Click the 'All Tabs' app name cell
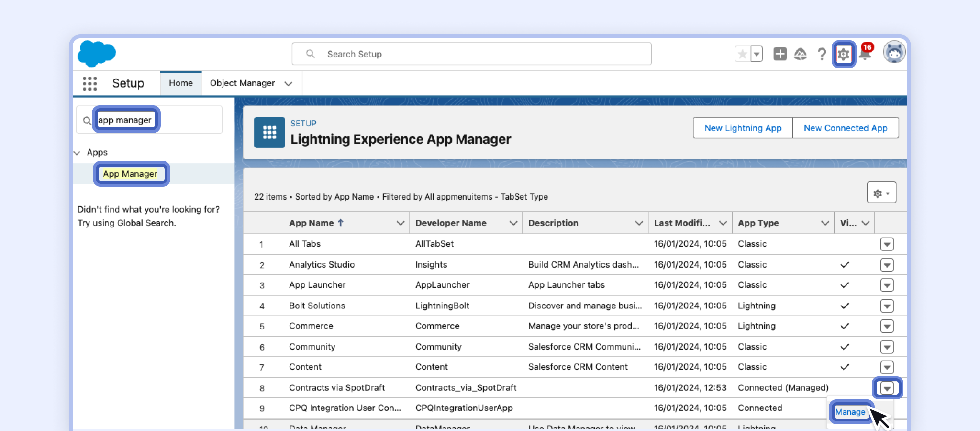The image size is (980, 431). [x=305, y=244]
